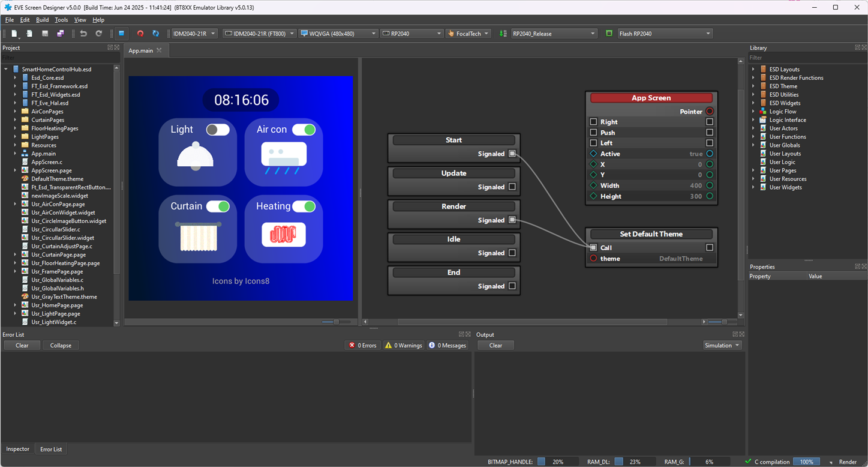Turn off the Air con switch

304,130
